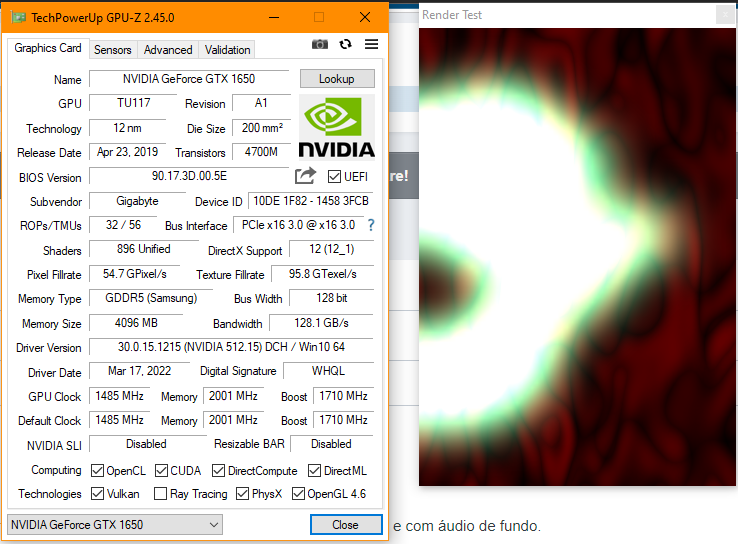Close the GPU-Z window via title bar X
The width and height of the screenshot is (738, 544).
click(365, 17)
